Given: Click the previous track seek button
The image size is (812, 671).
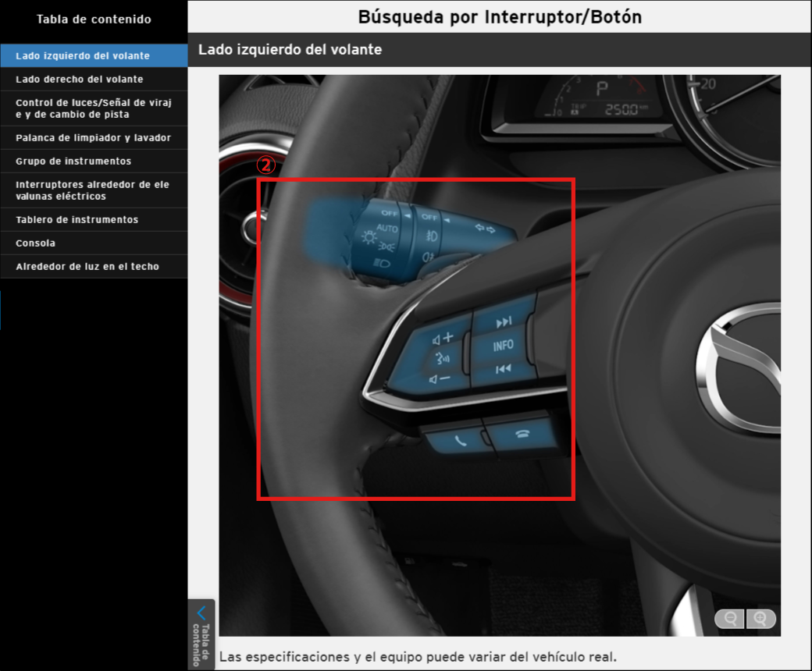Looking at the screenshot, I should click(x=503, y=369).
